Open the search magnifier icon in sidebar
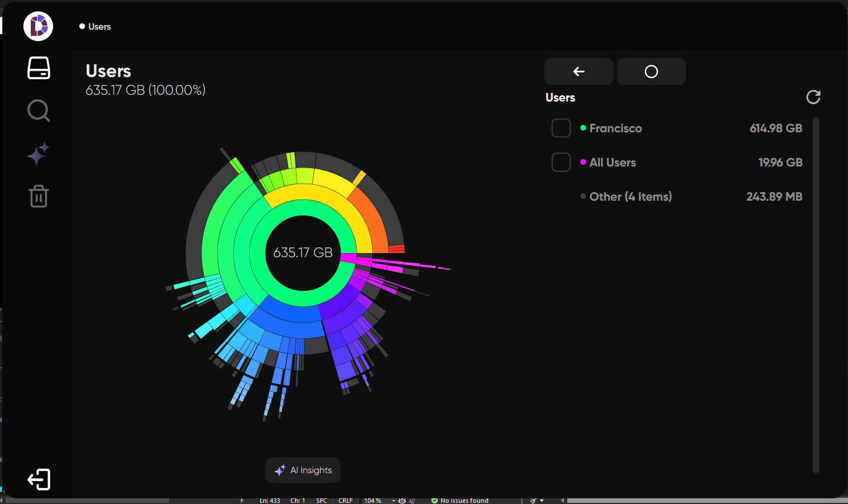 (39, 111)
